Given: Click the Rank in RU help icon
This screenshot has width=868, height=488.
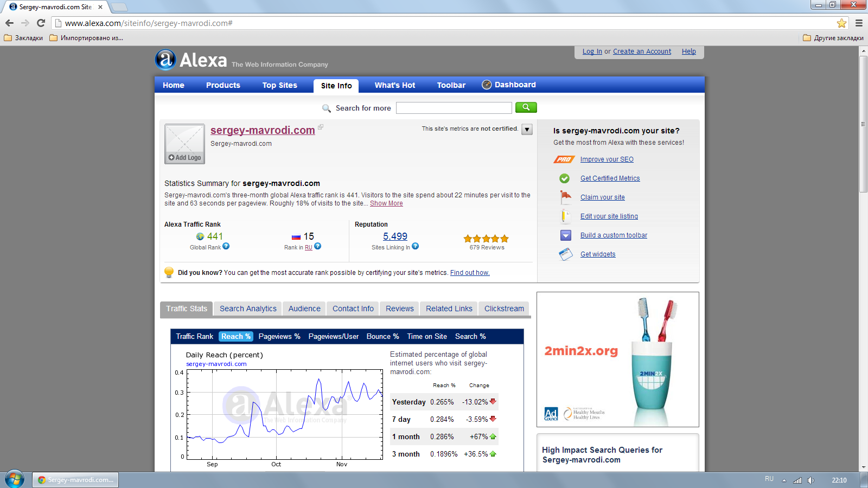Looking at the screenshot, I should click(318, 246).
